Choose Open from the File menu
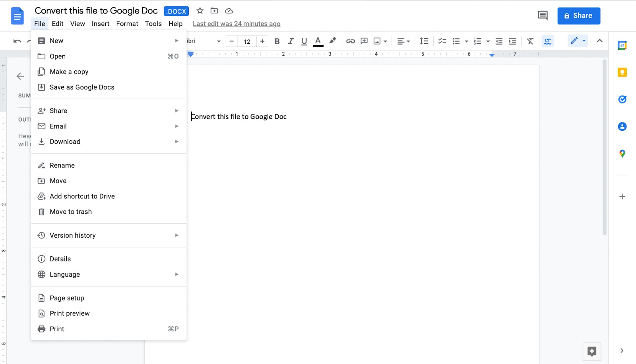The height and width of the screenshot is (364, 636). coord(109,56)
